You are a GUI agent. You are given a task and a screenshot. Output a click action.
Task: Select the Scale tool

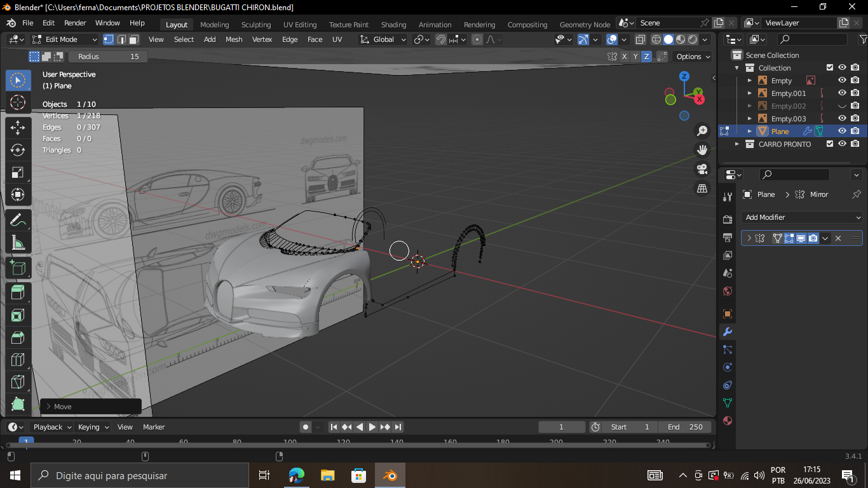click(x=18, y=172)
